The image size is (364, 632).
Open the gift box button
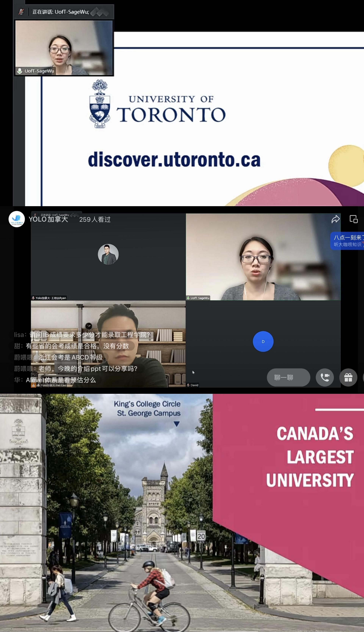point(348,377)
